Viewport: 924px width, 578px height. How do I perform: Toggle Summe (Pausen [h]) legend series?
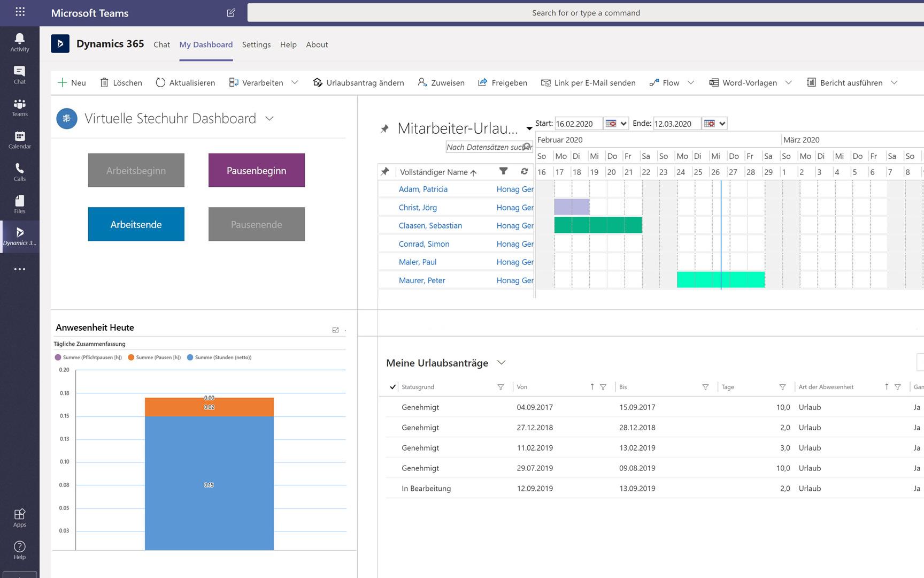154,357
